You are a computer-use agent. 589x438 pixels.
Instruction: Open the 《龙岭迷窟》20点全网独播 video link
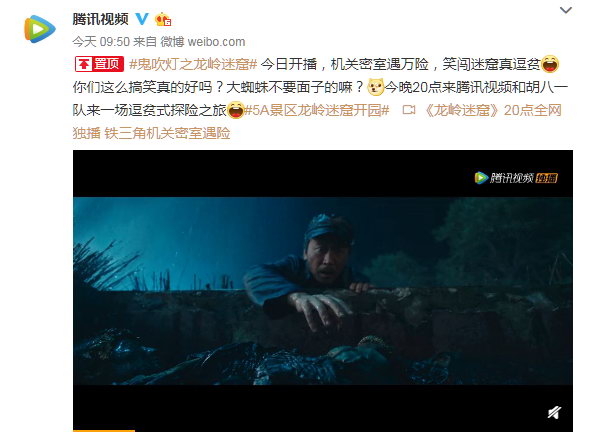[x=493, y=110]
